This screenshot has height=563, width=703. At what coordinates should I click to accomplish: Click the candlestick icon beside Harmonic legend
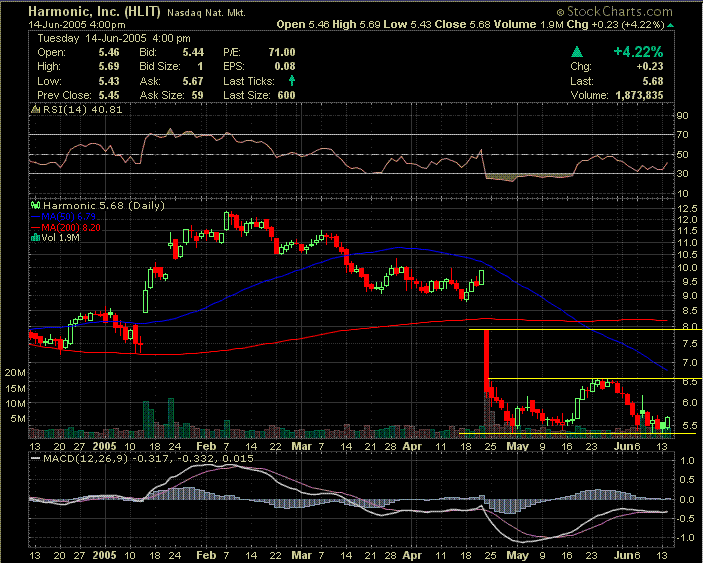[34, 203]
